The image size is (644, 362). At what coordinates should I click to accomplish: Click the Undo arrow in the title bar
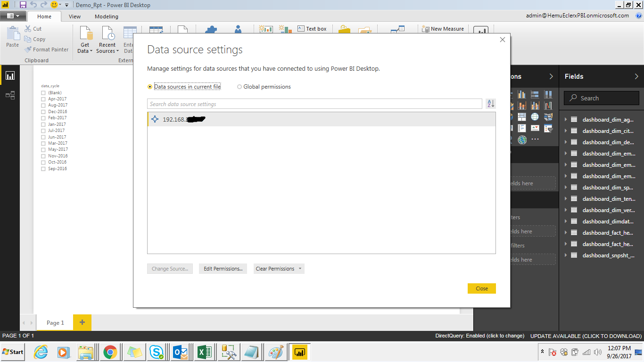tap(33, 5)
